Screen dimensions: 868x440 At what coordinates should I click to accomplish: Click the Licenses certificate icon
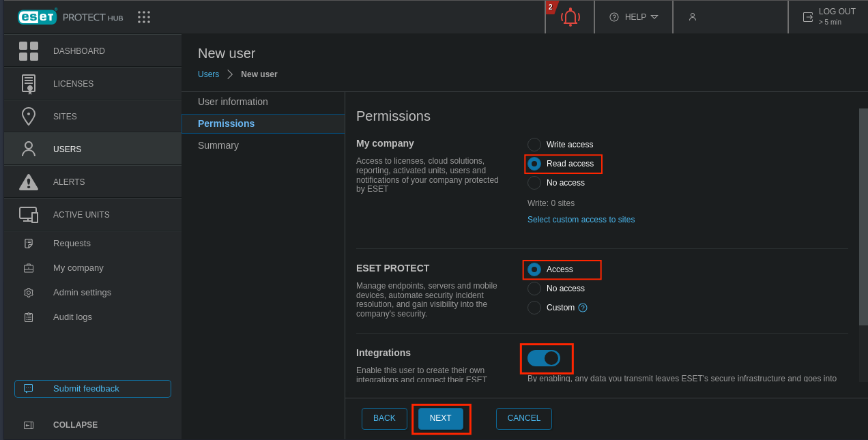pos(29,84)
